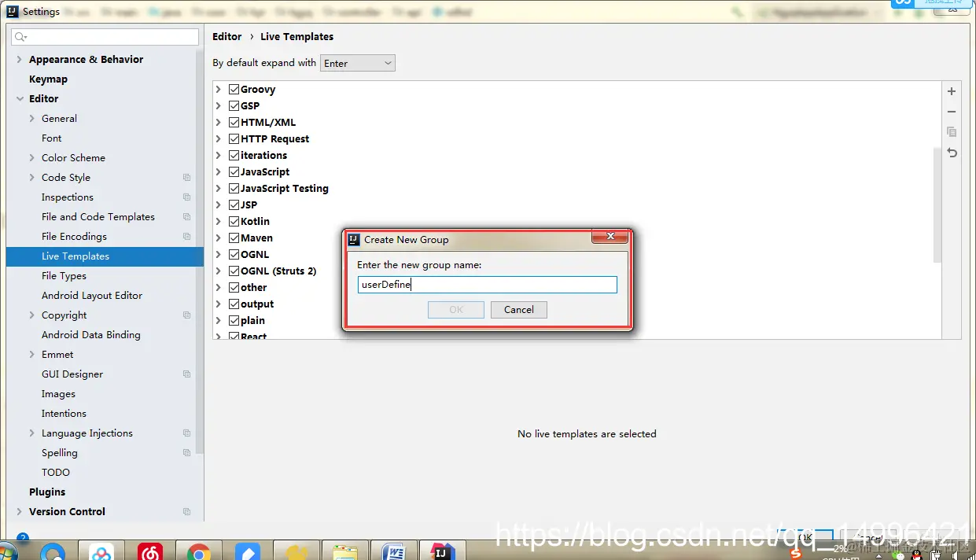Click the per-project icon beside Code Style
This screenshot has width=976, height=560.
click(186, 178)
